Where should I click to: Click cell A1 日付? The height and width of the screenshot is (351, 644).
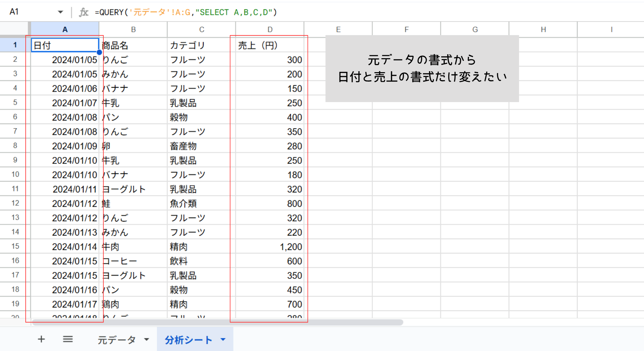click(x=65, y=45)
